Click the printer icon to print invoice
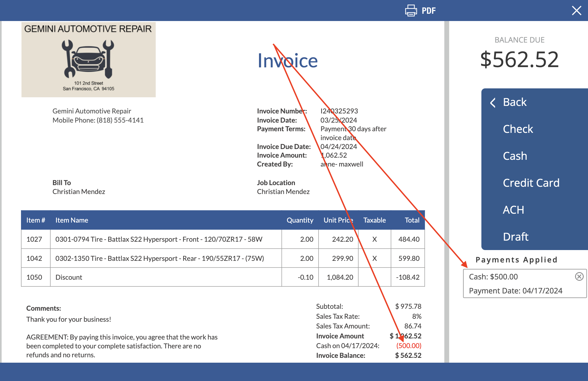 (x=411, y=11)
